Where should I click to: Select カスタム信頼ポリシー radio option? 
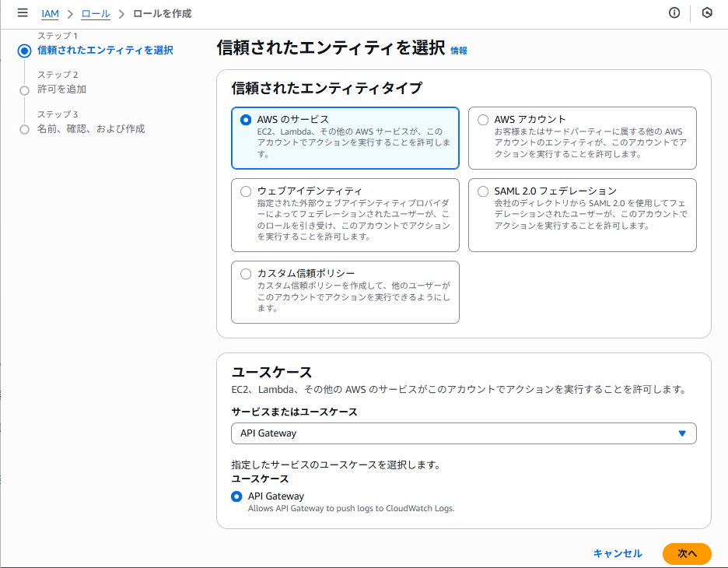[246, 274]
